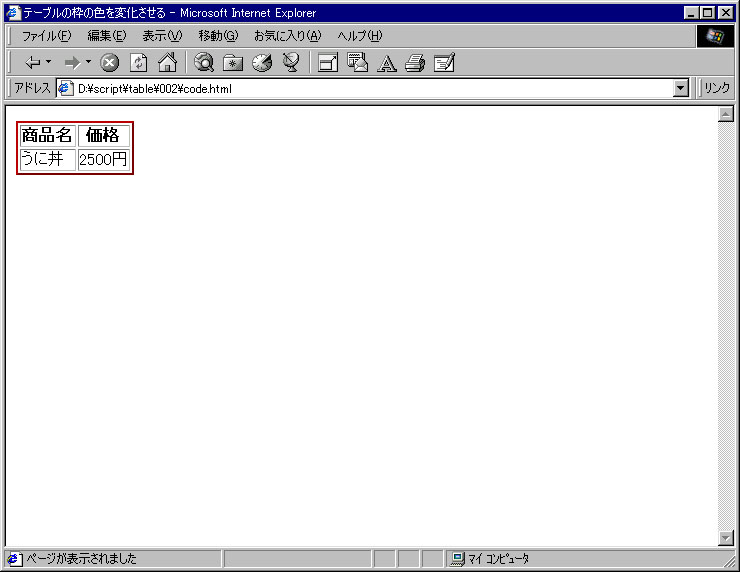Click the リンク links bar label

point(717,88)
